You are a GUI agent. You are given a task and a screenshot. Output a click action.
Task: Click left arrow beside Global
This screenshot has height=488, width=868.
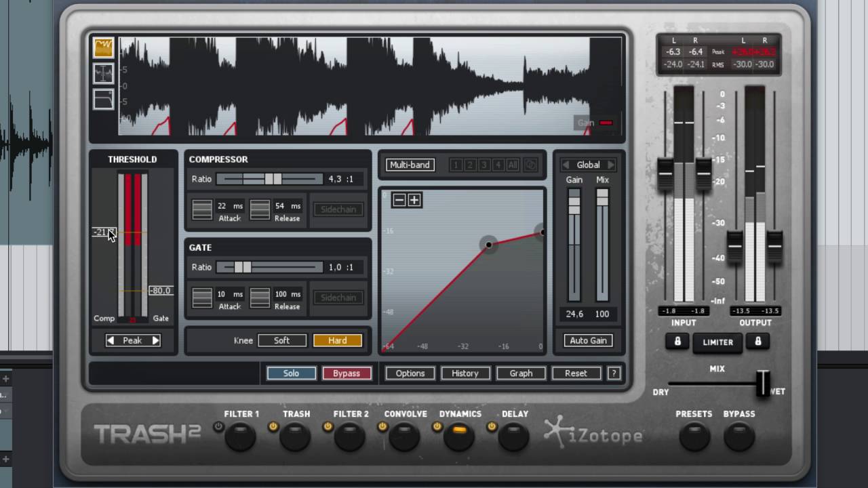[566, 165]
